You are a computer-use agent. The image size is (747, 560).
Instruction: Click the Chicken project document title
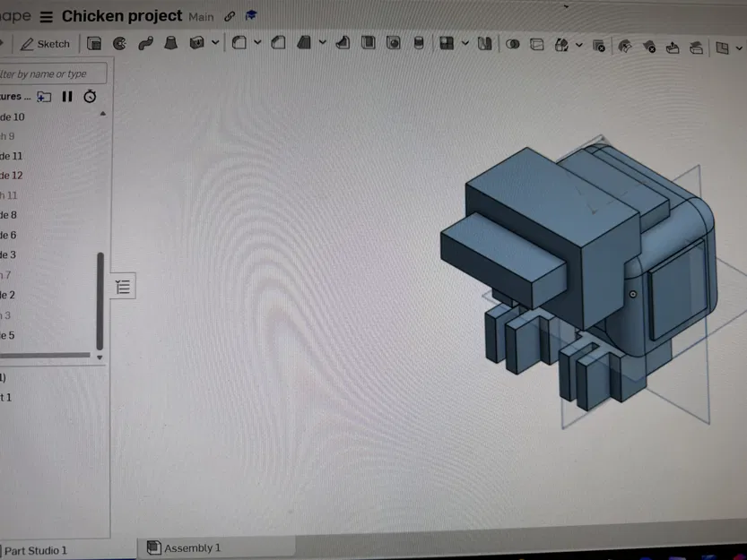coord(121,15)
